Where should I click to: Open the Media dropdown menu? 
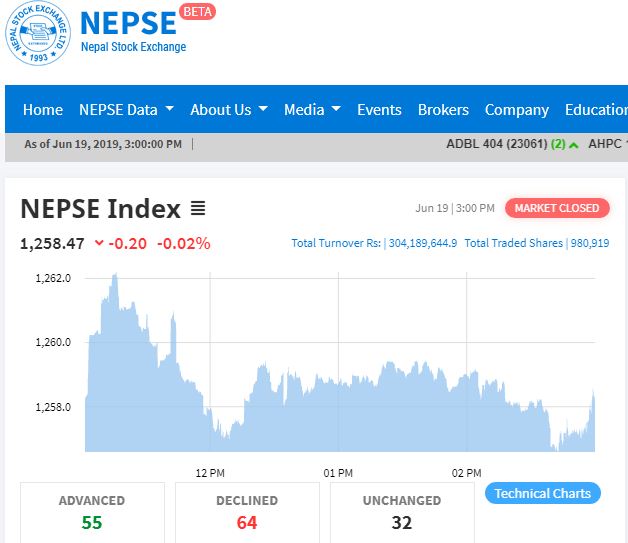click(x=312, y=110)
